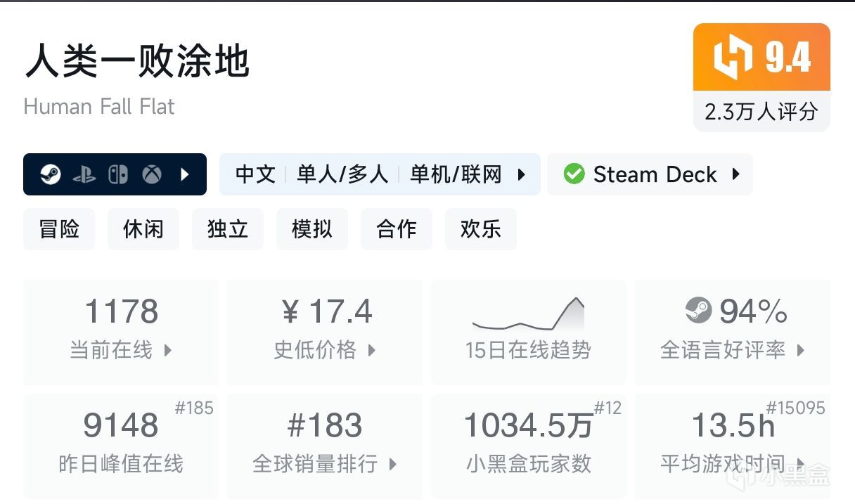855x504 pixels.
Task: Click the green Steam Deck verified checkmark
Action: tap(574, 174)
